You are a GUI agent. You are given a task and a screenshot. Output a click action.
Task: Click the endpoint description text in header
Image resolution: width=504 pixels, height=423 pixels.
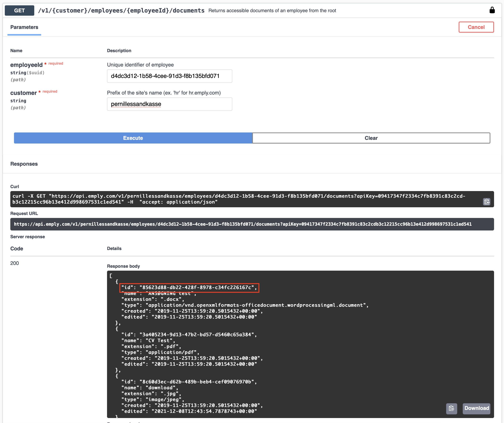tap(272, 11)
